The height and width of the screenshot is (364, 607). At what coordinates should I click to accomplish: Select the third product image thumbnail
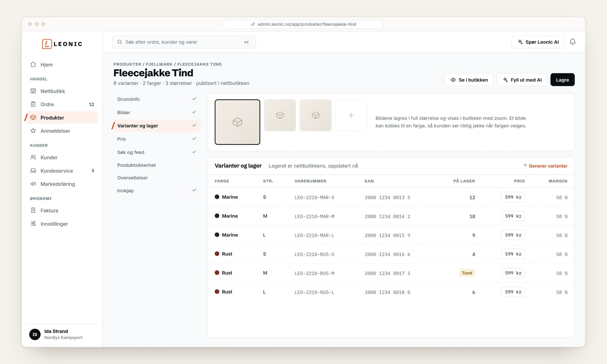click(x=315, y=115)
